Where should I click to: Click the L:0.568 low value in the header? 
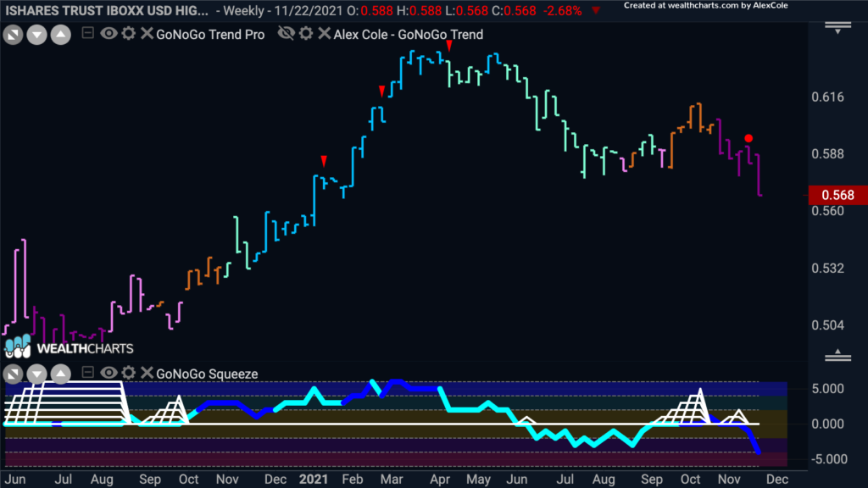point(467,10)
